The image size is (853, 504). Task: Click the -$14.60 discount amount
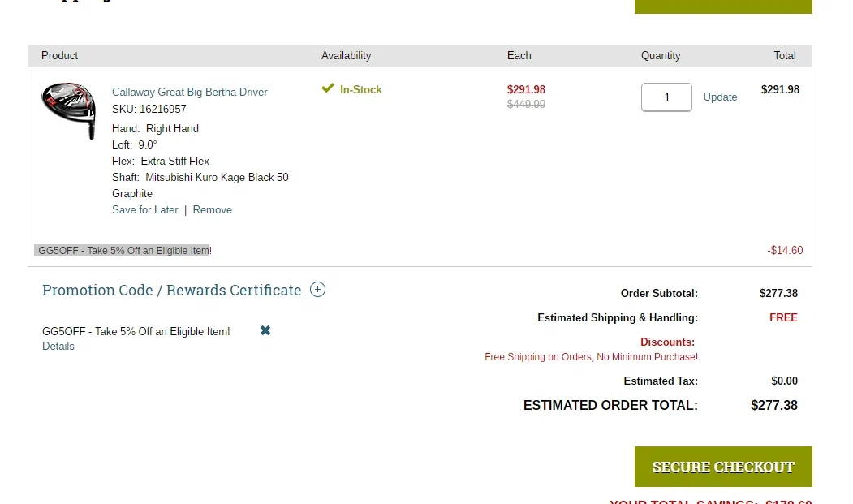(x=784, y=250)
